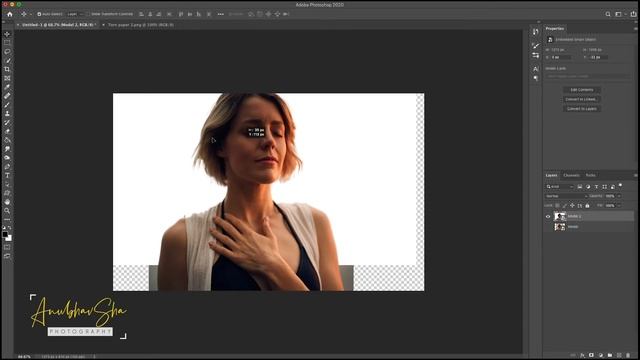Select the Model layer thumbnail
The width and height of the screenshot is (640, 360).
coord(560,227)
